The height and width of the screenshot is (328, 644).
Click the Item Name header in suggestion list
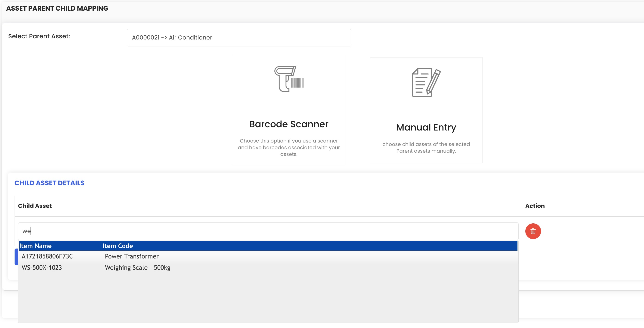(35, 246)
